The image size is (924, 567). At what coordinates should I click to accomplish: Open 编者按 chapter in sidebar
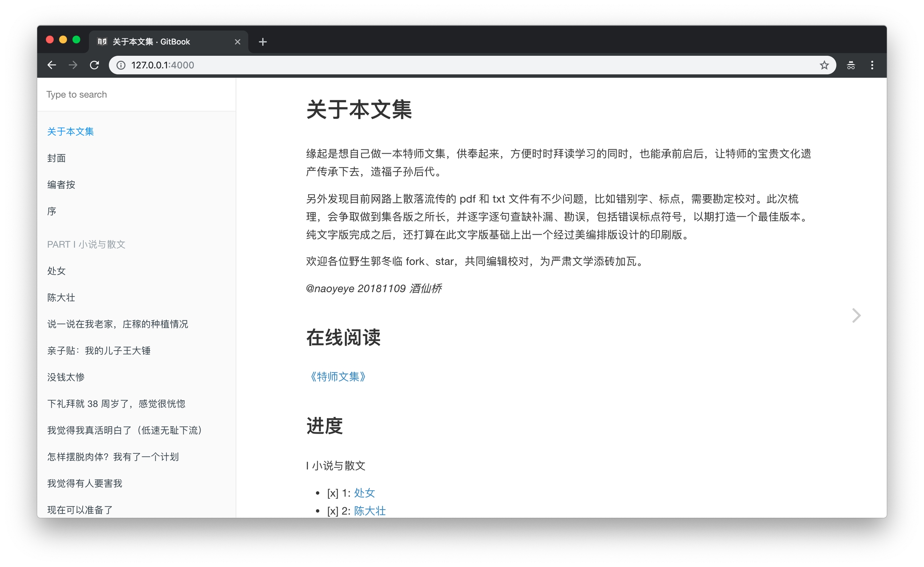(x=61, y=185)
